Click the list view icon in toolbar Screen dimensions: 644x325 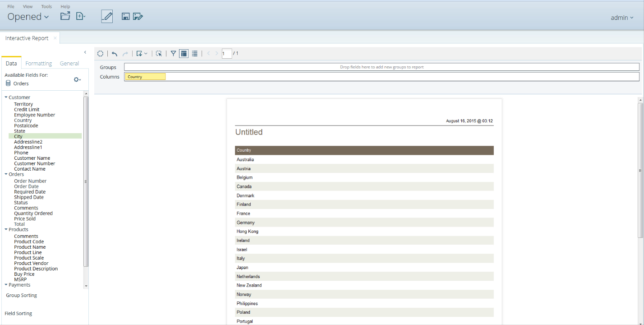(195, 54)
